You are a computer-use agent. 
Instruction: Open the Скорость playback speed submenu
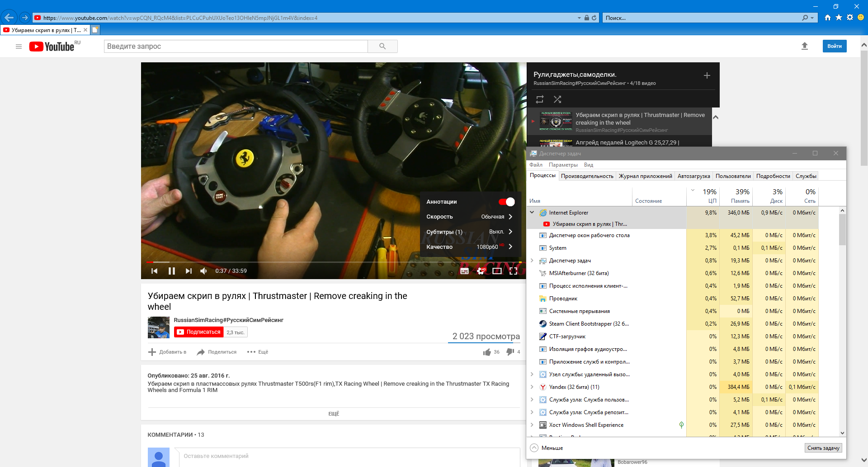pyautogui.click(x=470, y=217)
